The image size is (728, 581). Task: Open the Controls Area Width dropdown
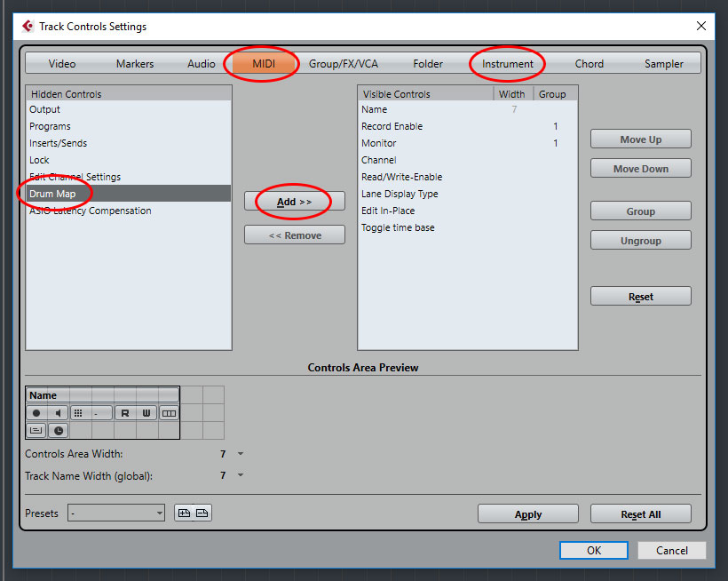tap(240, 454)
